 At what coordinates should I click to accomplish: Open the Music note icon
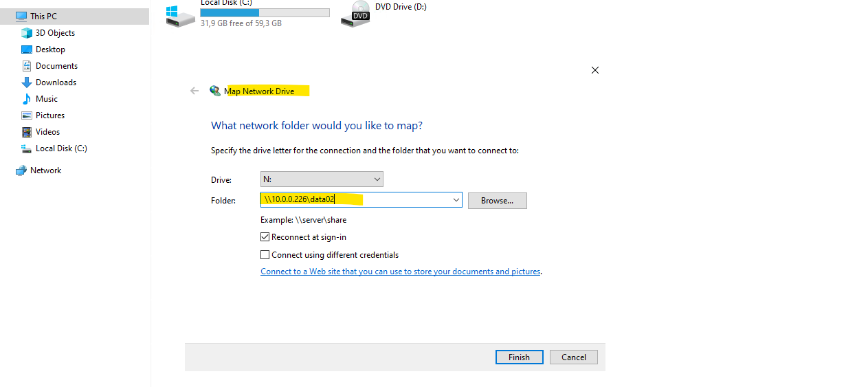tap(27, 99)
